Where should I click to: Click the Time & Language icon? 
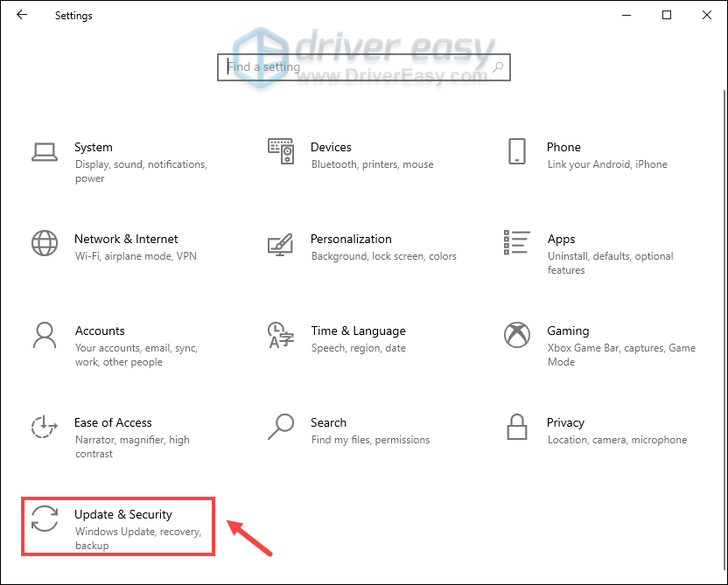coord(280,335)
